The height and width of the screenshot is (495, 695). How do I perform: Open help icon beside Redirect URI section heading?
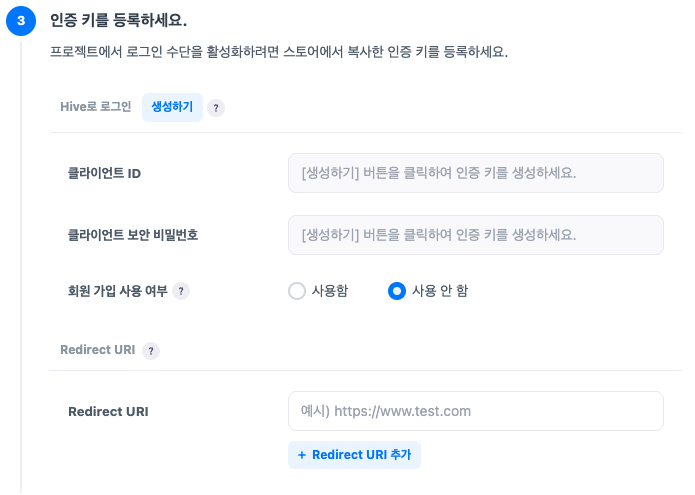coord(151,351)
